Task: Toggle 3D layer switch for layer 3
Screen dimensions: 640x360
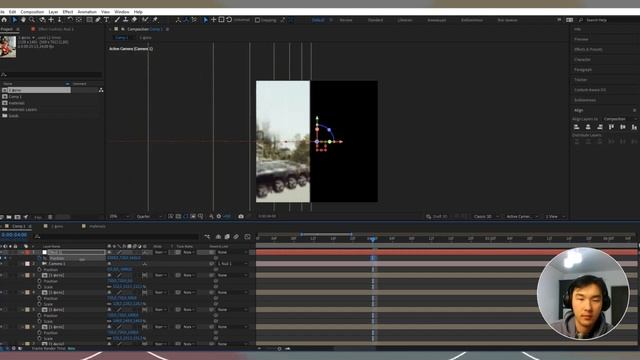Action: pos(145,276)
